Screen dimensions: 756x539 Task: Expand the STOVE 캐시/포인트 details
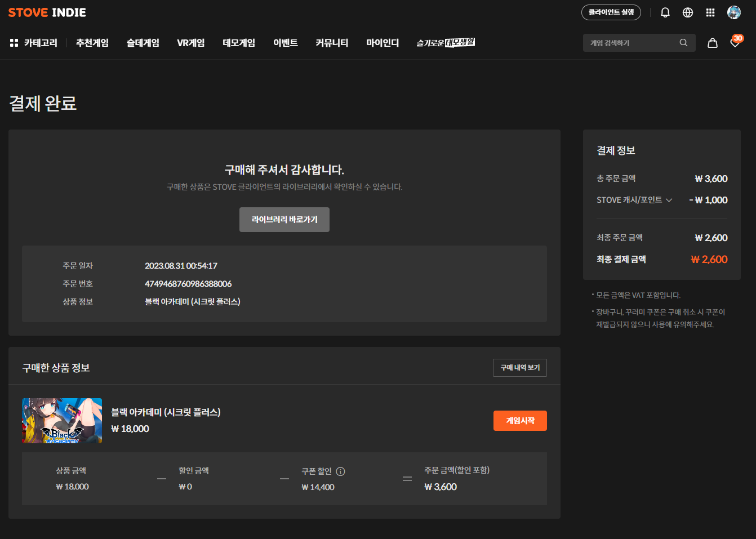(669, 200)
